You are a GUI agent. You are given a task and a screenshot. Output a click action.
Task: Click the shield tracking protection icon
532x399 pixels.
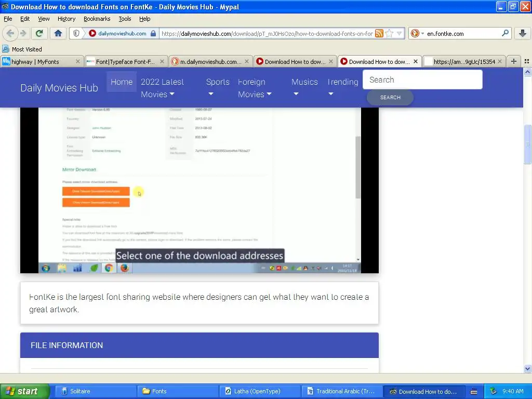pos(76,33)
